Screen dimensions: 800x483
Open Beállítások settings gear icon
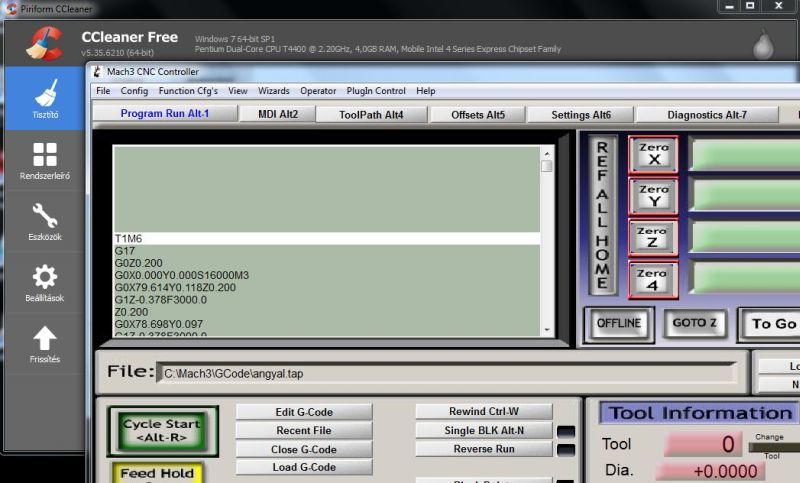pos(44,283)
